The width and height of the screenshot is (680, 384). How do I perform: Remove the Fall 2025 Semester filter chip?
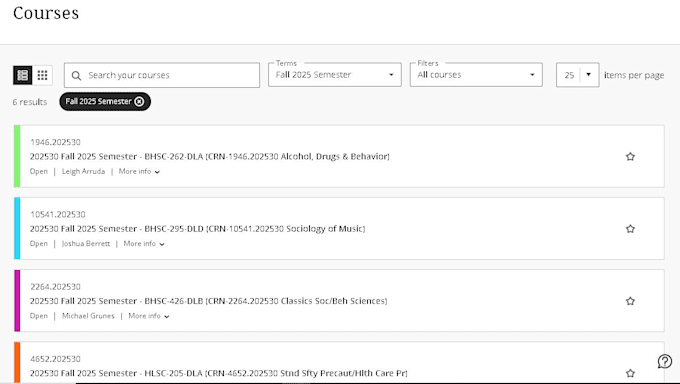coord(139,102)
